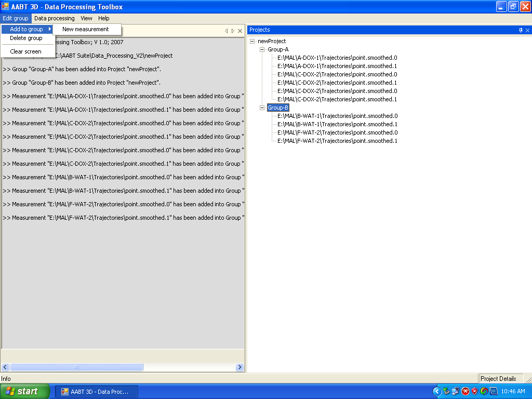The height and width of the screenshot is (399, 532).
Task: Select the newProject tree item
Action: point(272,41)
